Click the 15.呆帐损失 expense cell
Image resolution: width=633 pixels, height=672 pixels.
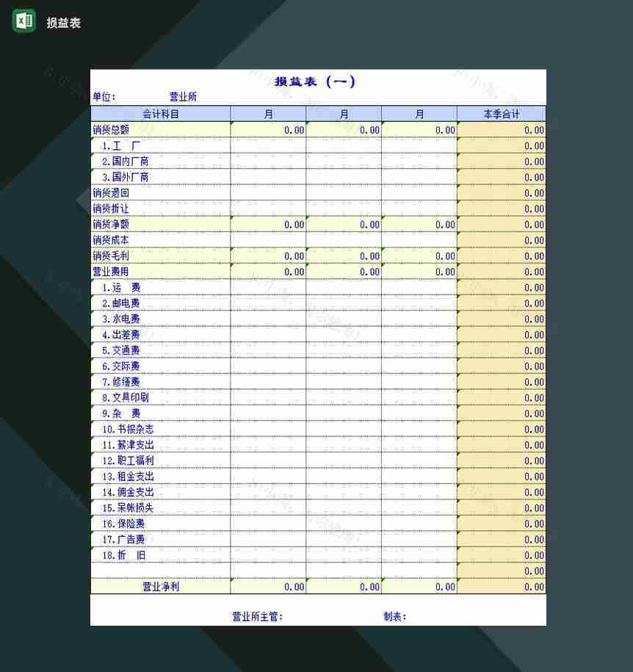pos(129,507)
